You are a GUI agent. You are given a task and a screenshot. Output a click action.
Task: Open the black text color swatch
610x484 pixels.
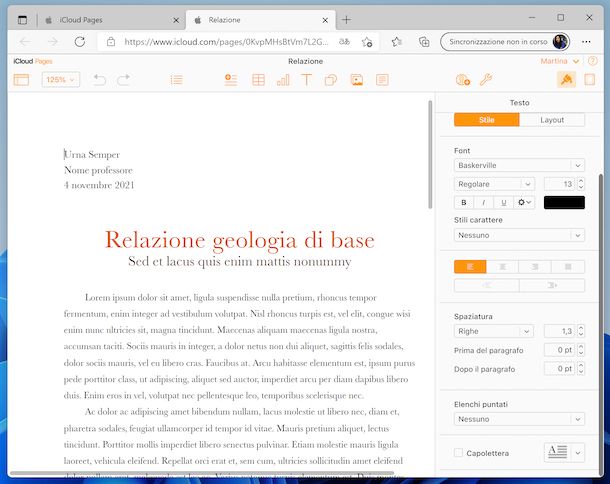coord(564,202)
